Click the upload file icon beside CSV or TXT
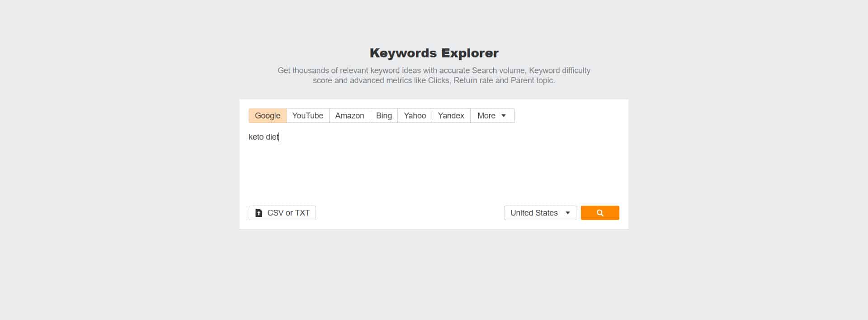This screenshot has width=868, height=320. [x=259, y=213]
